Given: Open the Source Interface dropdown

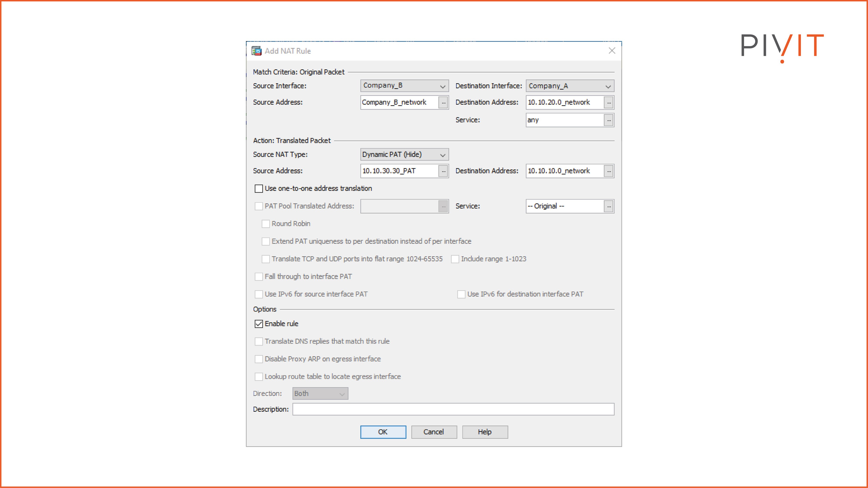Looking at the screenshot, I should tap(443, 86).
